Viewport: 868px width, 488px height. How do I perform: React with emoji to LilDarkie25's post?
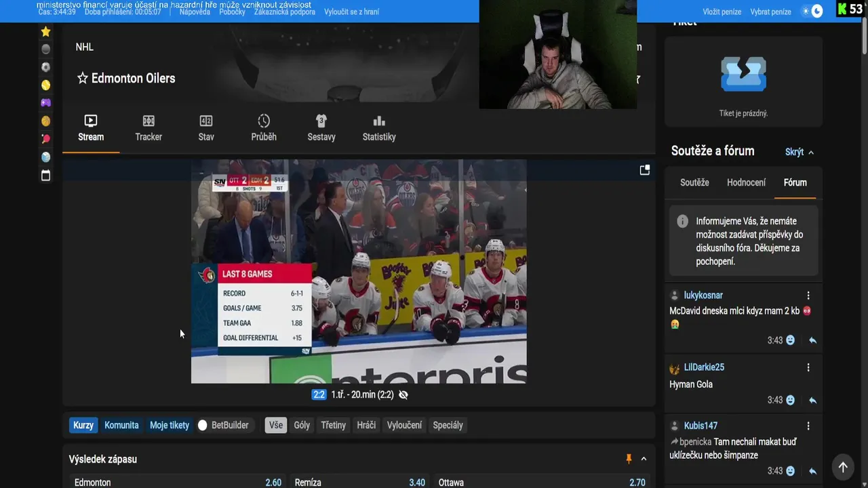[x=790, y=400]
